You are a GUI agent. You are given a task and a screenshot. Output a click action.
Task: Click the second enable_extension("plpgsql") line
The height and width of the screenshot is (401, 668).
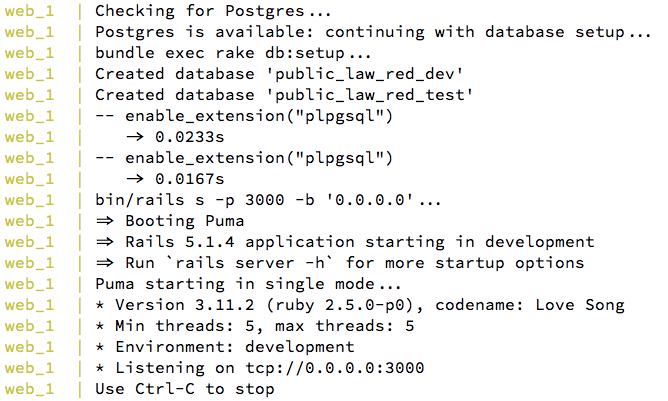[x=244, y=158]
